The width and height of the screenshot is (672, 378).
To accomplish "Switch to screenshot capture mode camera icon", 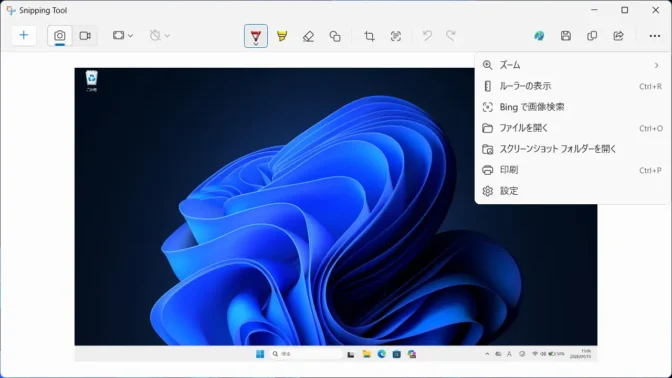I will tap(60, 36).
